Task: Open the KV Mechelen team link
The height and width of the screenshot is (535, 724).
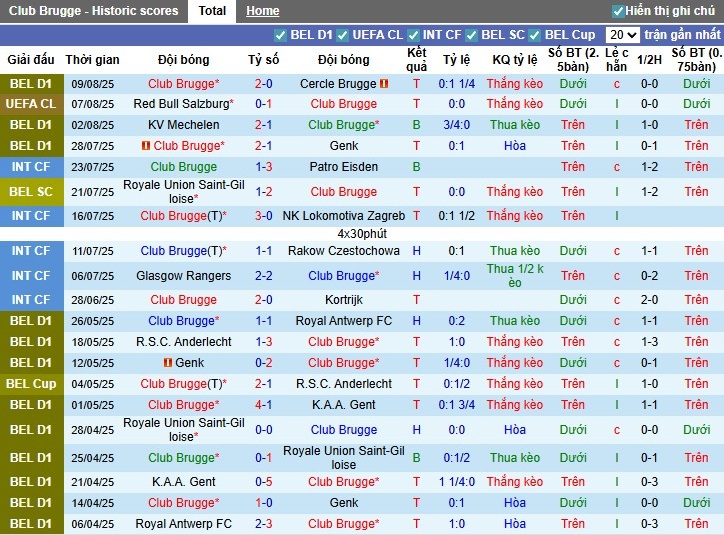Action: [x=183, y=125]
